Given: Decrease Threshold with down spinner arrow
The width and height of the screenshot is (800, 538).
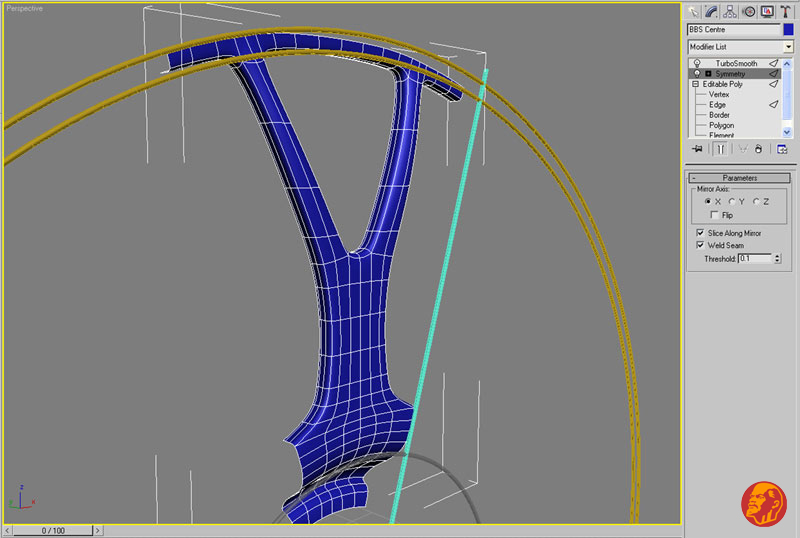Looking at the screenshot, I should click(778, 261).
